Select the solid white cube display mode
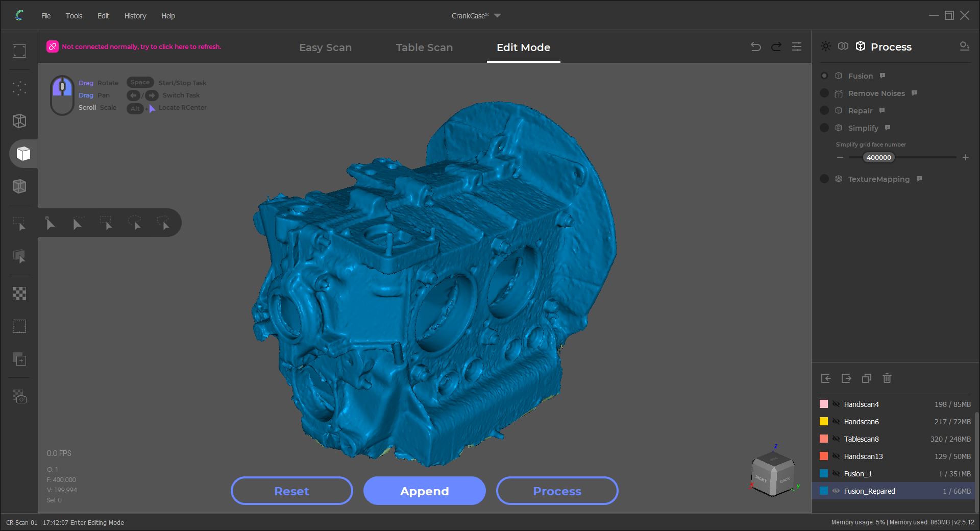Image resolution: width=980 pixels, height=531 pixels. pyautogui.click(x=23, y=154)
